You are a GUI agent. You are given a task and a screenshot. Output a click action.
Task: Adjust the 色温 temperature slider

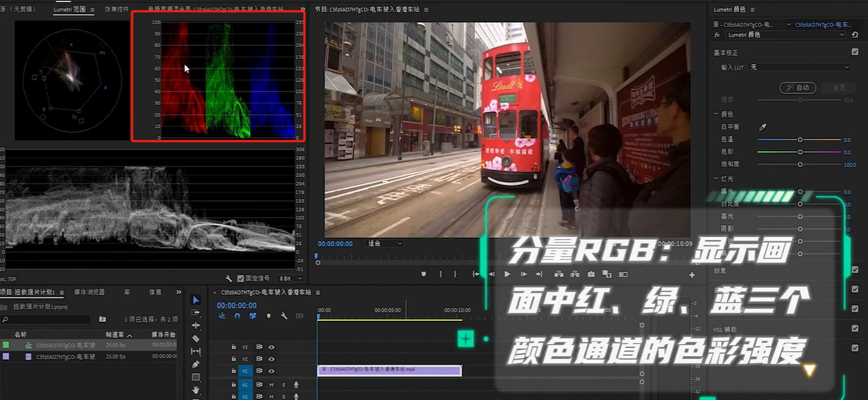click(799, 140)
